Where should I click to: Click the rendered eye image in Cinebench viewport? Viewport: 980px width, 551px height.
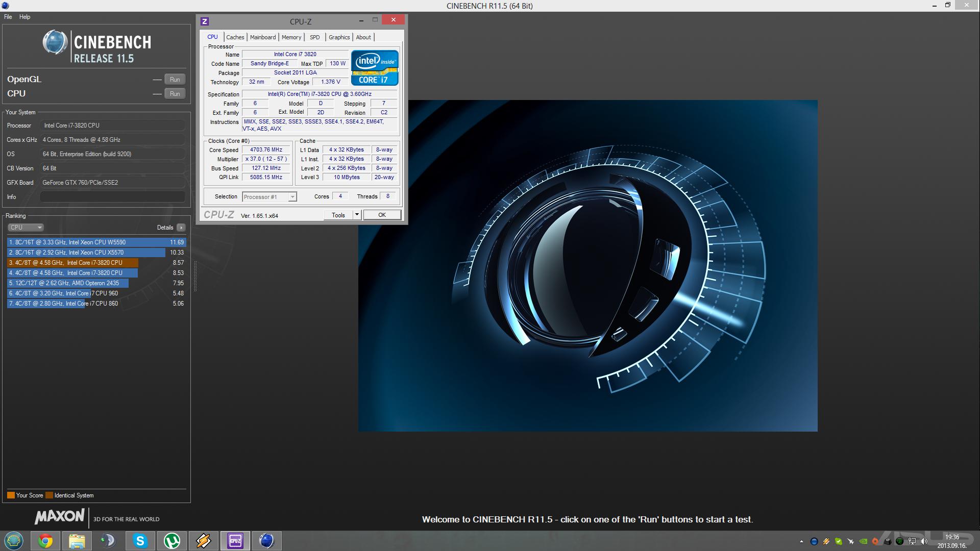point(587,266)
